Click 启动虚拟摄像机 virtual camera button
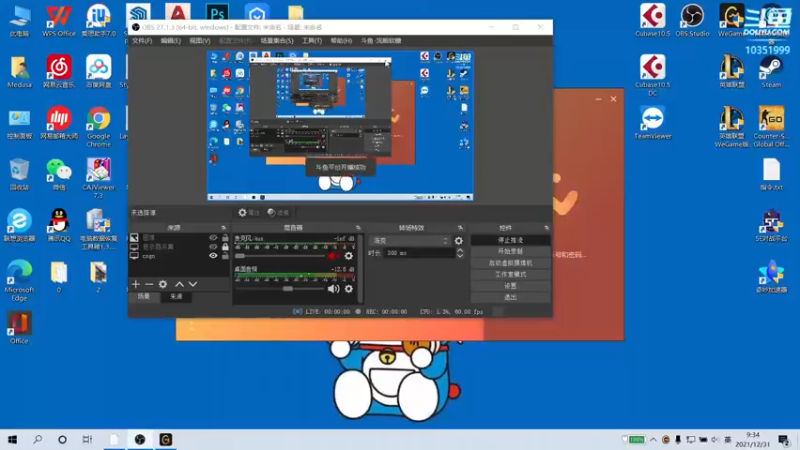 (510, 263)
